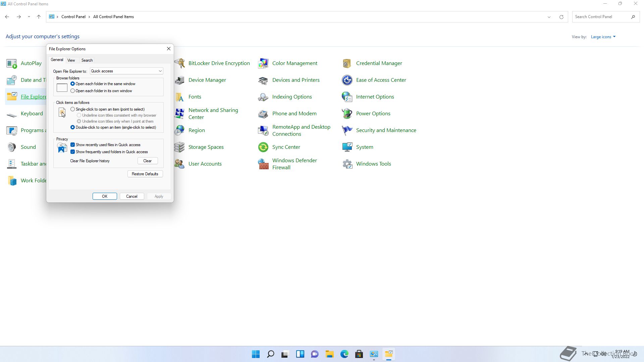
Task: Uncheck Show frequently used folders in Quick access
Action: (72, 152)
